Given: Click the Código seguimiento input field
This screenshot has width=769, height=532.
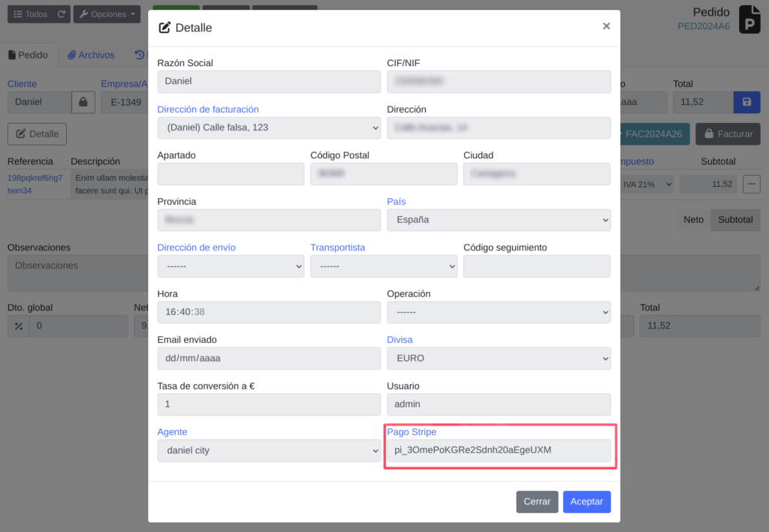Looking at the screenshot, I should tap(536, 266).
